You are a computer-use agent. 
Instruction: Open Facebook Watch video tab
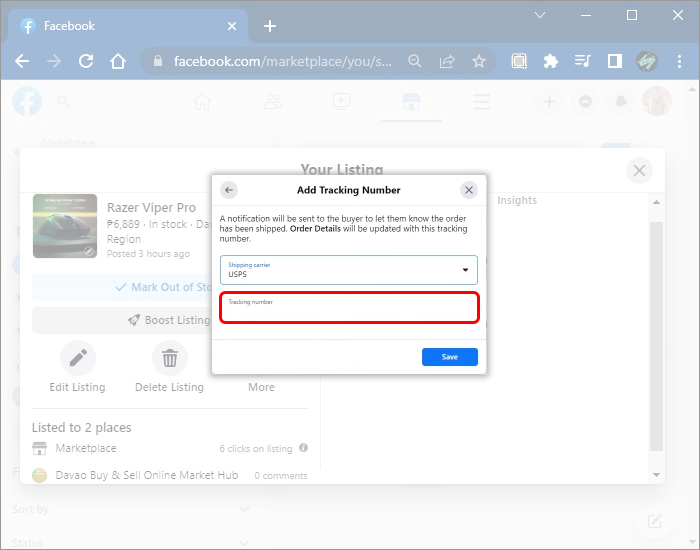[x=342, y=102]
